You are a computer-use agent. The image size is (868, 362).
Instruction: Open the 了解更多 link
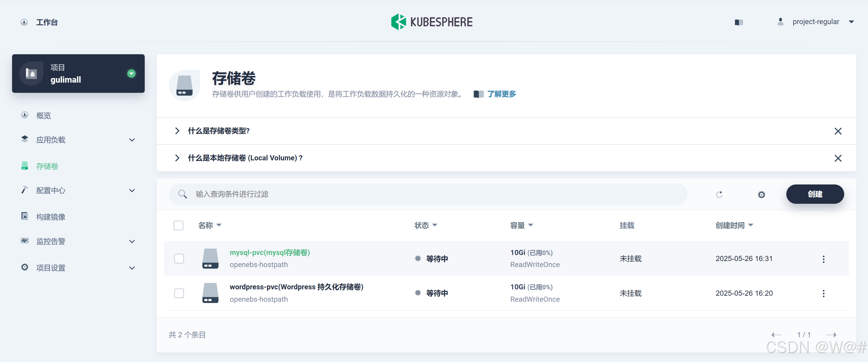tap(501, 94)
